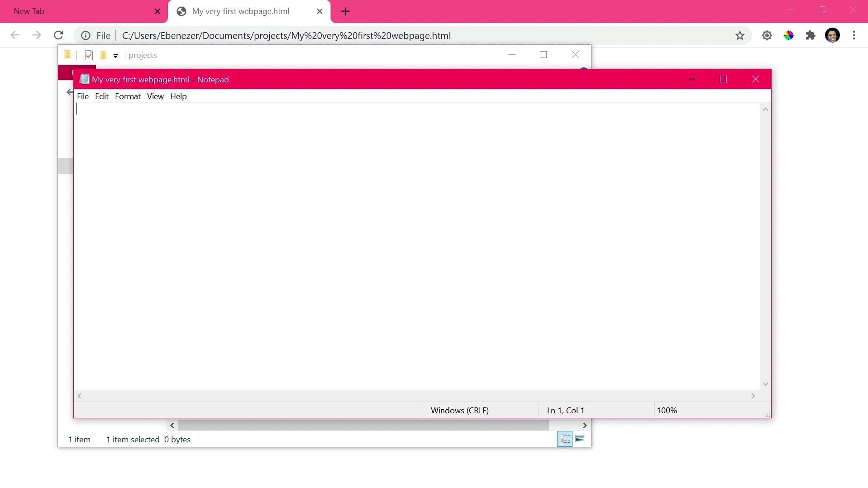
Task: Switch Explorer to Details view
Action: [565, 439]
